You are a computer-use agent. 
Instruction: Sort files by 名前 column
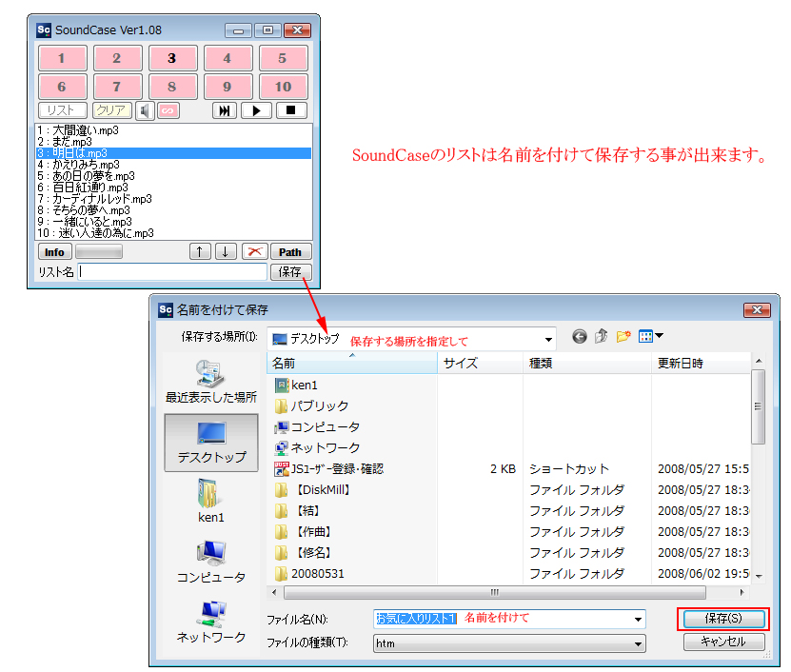[x=351, y=364]
